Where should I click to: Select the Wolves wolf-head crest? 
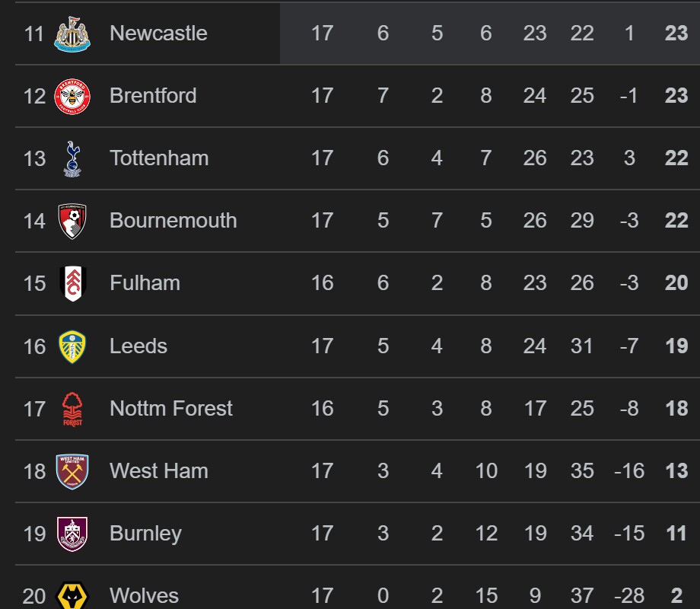pos(73,595)
